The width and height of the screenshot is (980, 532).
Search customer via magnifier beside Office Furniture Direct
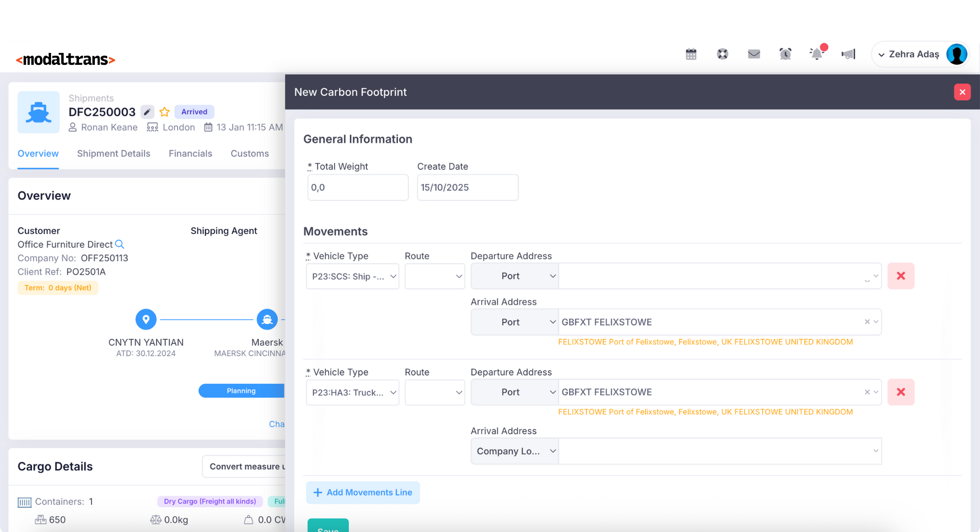(x=120, y=244)
